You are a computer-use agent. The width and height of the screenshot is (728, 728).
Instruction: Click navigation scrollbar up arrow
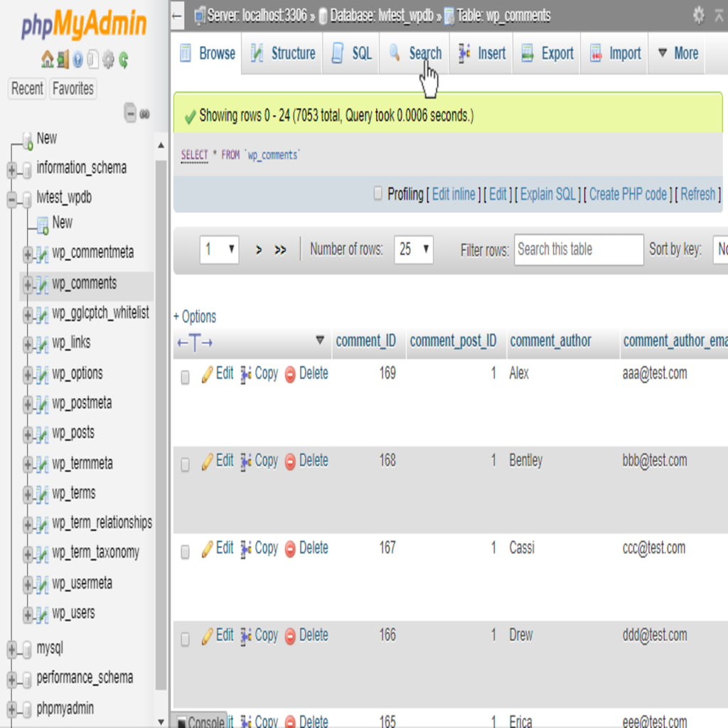[161, 145]
